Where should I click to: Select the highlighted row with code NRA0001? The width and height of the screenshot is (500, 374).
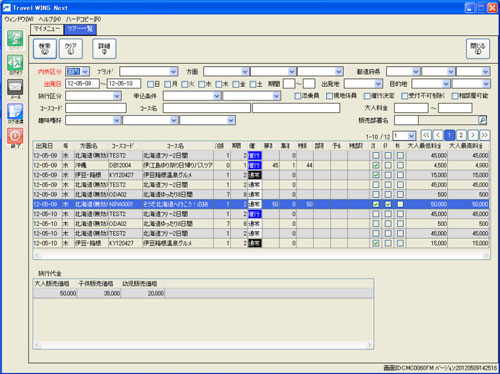click(x=261, y=204)
